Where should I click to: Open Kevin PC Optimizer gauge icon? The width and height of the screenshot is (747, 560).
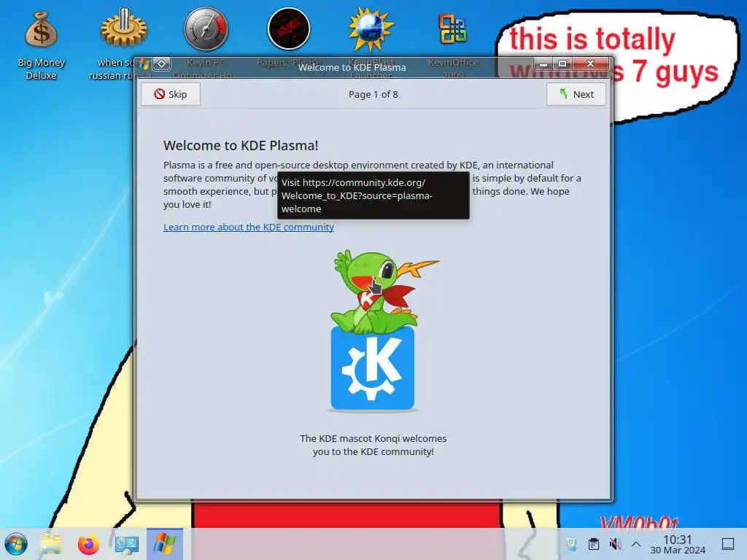206,29
